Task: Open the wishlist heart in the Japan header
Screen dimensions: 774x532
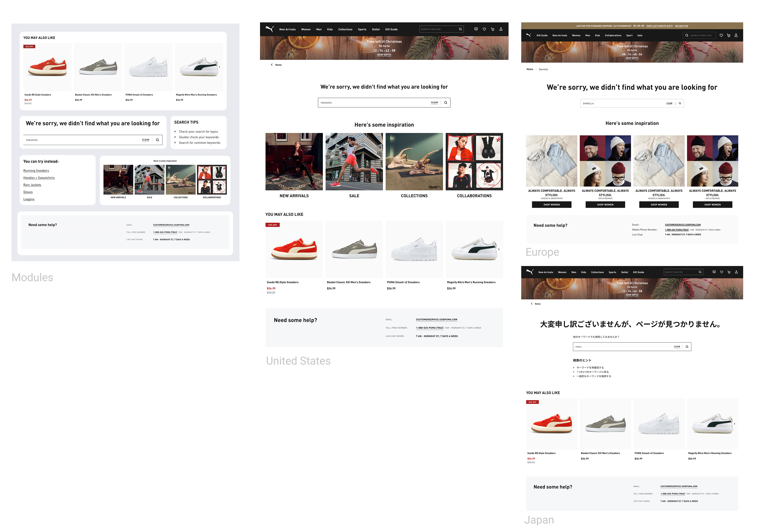Action: (721, 272)
